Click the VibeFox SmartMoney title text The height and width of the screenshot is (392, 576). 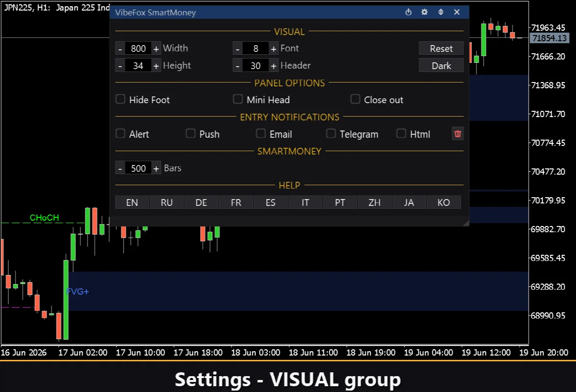tap(156, 12)
